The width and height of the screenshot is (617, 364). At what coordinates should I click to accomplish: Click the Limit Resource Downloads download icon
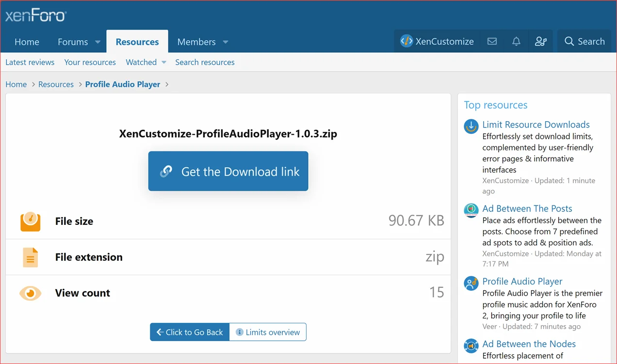tap(471, 127)
